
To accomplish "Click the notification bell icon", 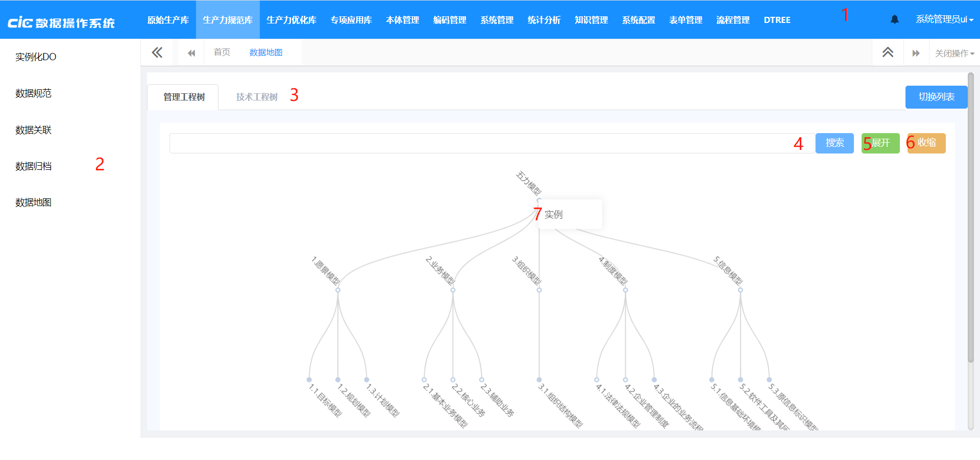I will tap(894, 19).
